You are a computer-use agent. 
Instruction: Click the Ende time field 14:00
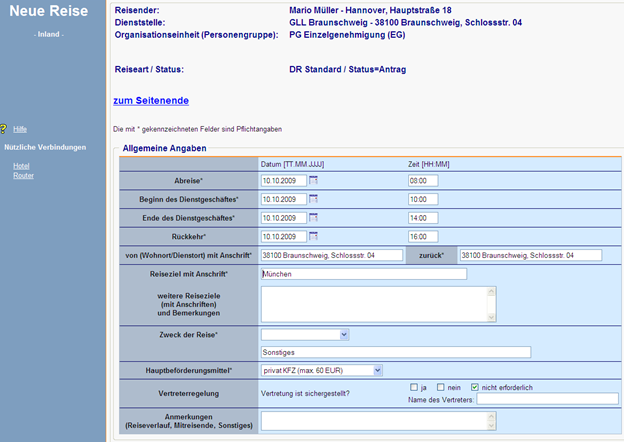(x=423, y=218)
